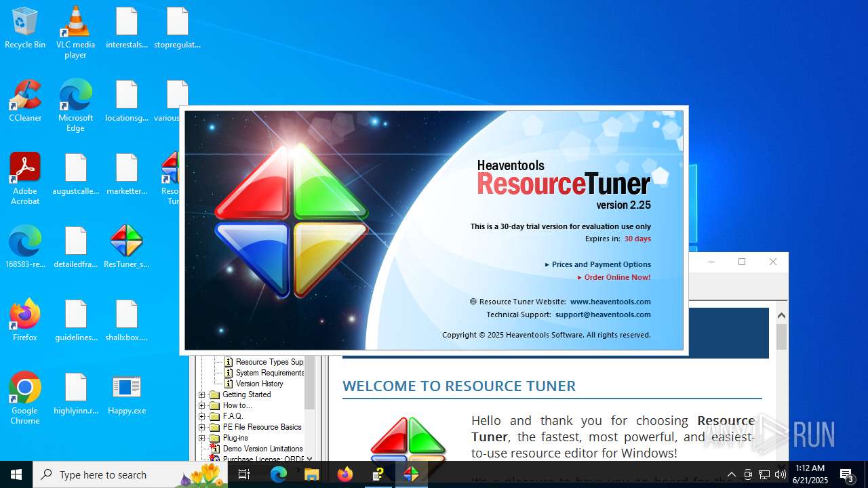Open Task View in the taskbar
Viewport: 868px width, 488px height.
coord(244,474)
